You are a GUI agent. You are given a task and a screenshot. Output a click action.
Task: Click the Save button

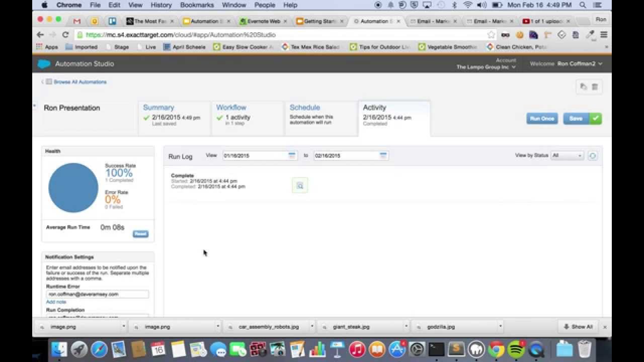pos(576,119)
